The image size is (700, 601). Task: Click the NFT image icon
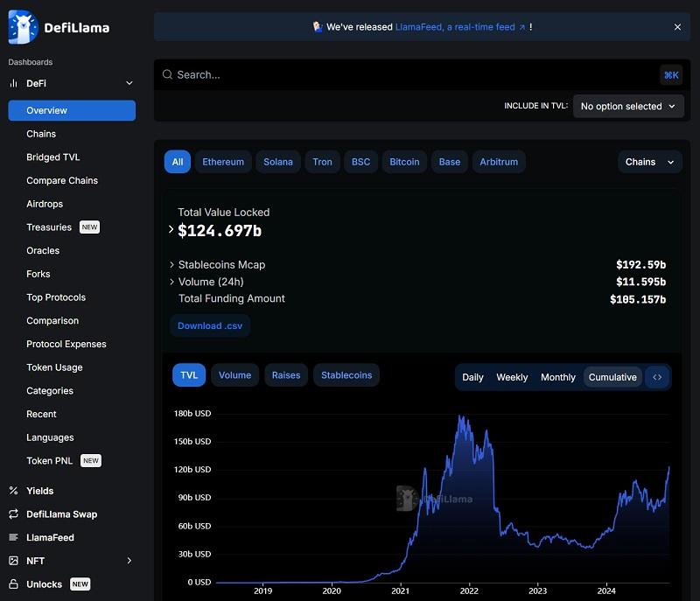[x=13, y=561]
